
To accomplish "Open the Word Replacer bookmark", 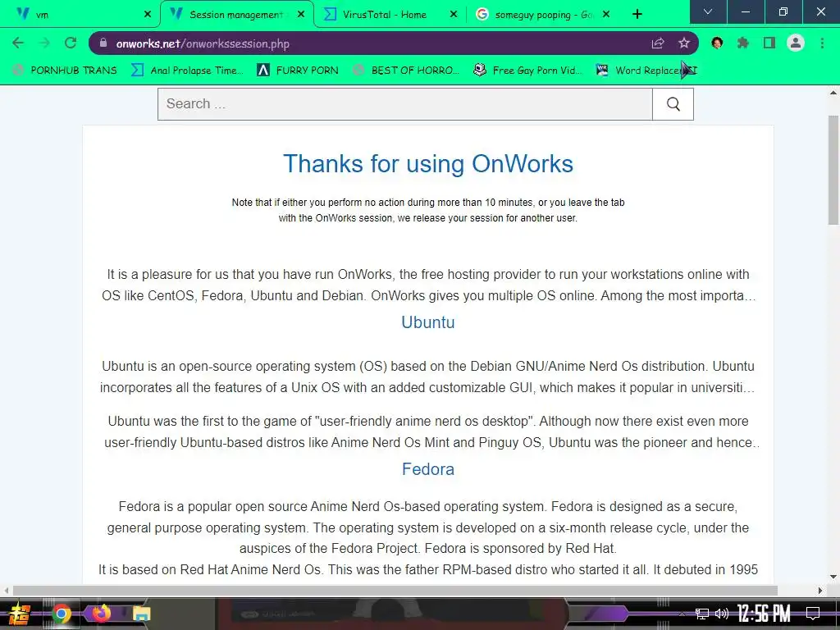I will (646, 71).
